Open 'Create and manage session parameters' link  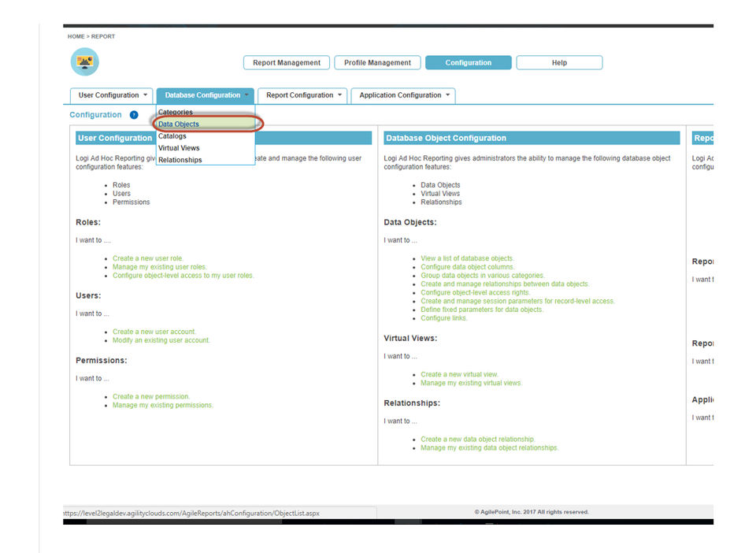518,301
